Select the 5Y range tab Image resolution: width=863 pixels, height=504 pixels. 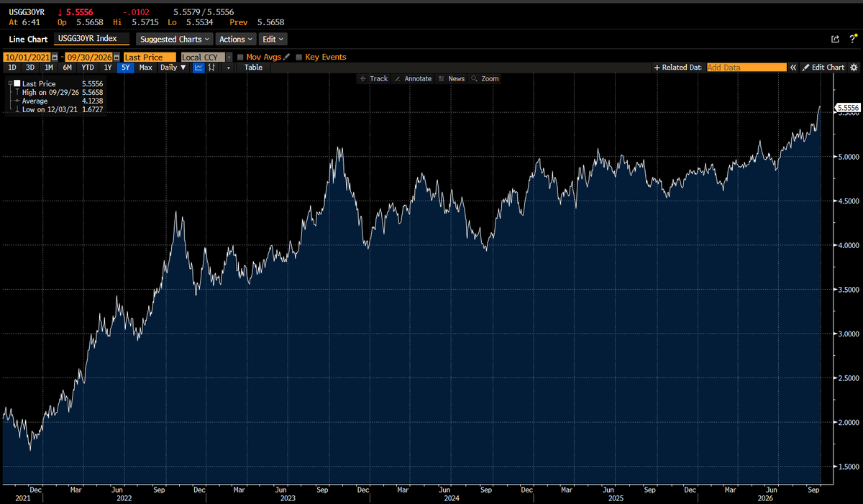click(x=126, y=68)
